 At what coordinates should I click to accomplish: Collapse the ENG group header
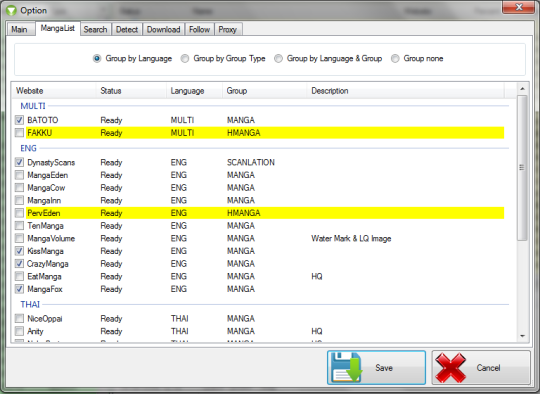28,148
